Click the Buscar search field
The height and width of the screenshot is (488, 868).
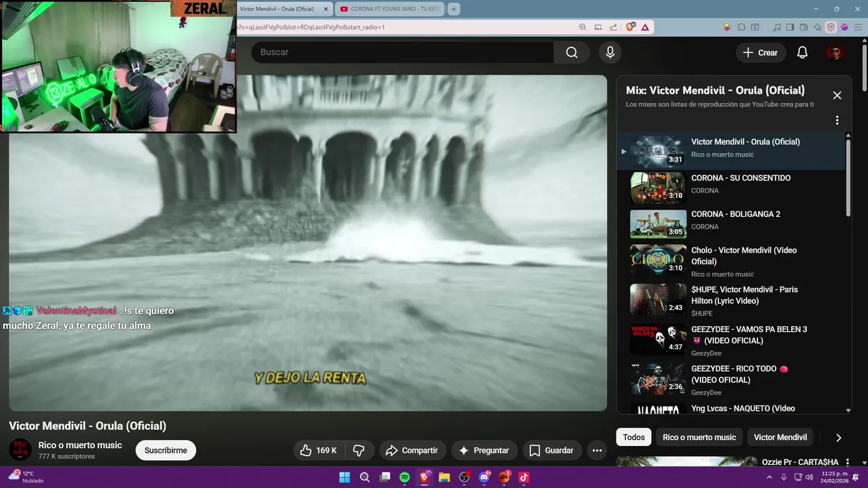(x=403, y=52)
